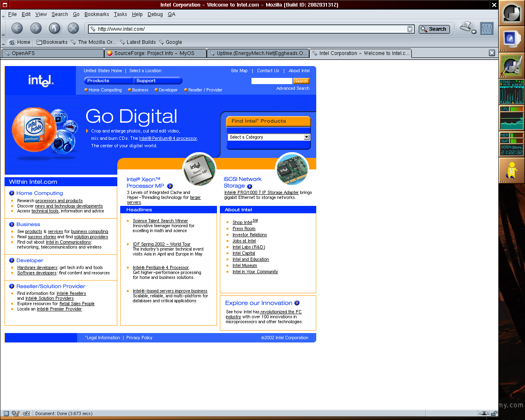Screen dimensions: 525x420
Task: Collapse the navigation toolbar using its grippy
Action: (x=3, y=29)
